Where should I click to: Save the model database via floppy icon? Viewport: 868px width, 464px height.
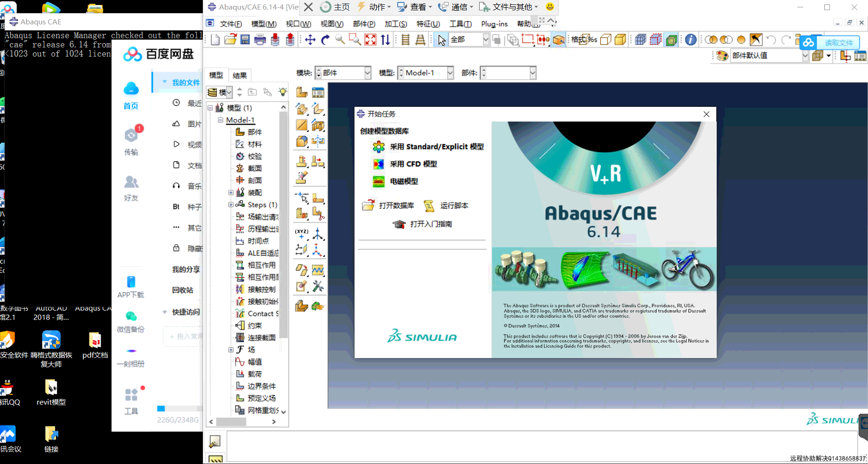245,40
